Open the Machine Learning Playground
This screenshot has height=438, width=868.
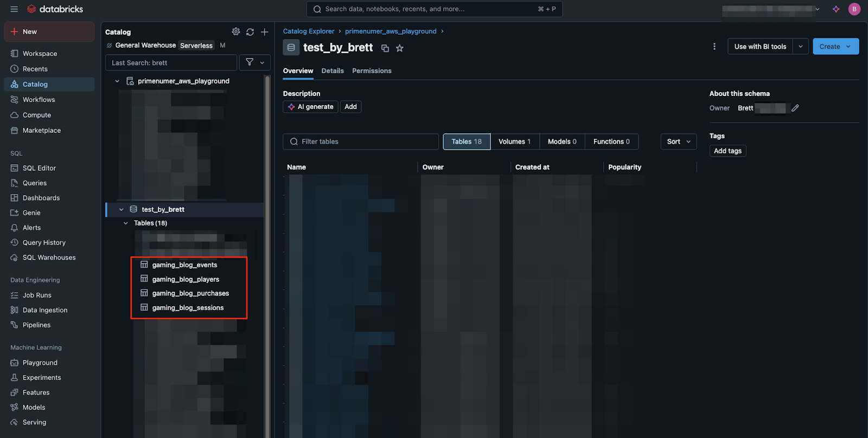point(49,363)
